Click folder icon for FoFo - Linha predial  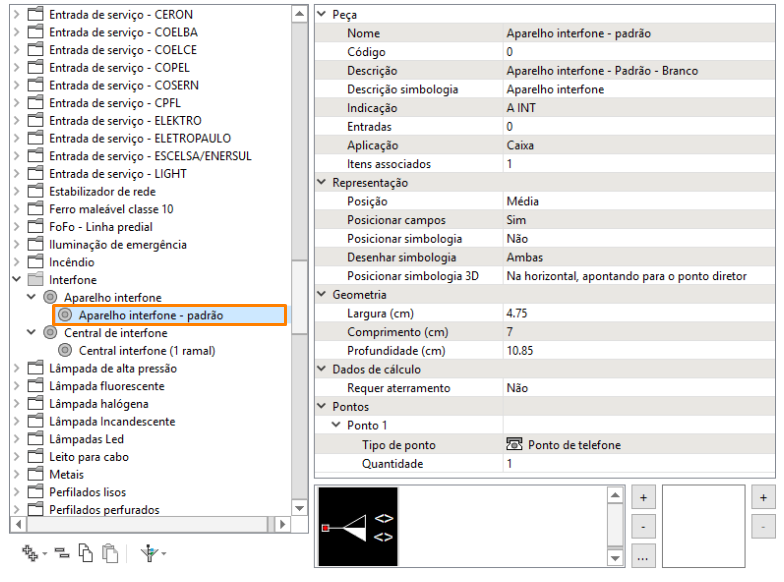click(x=35, y=226)
